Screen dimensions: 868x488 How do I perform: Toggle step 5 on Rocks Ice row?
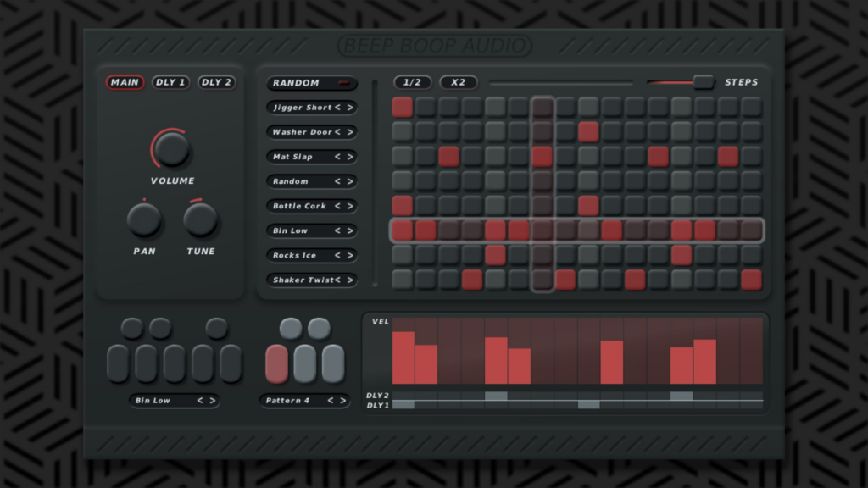click(x=495, y=255)
